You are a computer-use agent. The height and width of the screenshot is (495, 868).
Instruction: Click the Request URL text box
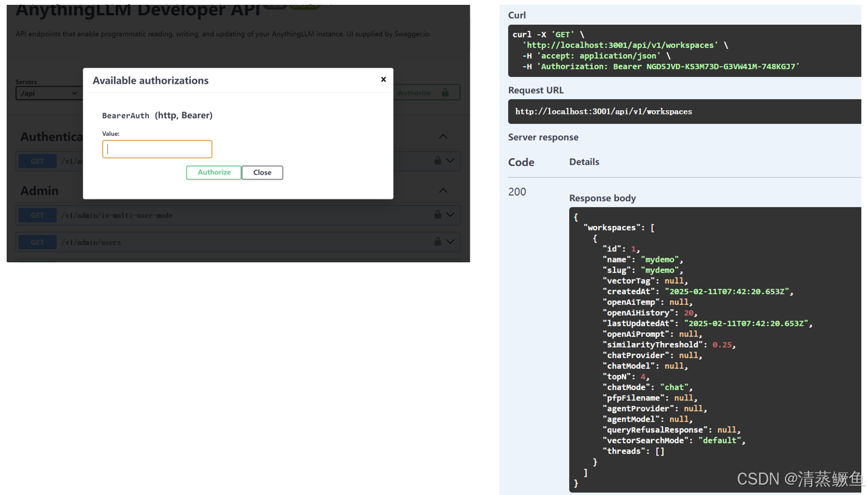tap(684, 111)
